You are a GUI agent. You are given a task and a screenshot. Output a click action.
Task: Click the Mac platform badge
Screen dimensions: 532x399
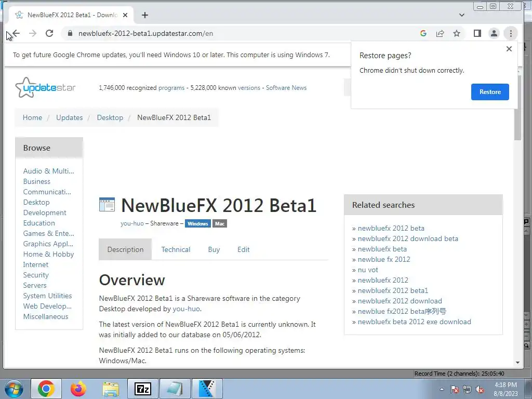pos(220,223)
